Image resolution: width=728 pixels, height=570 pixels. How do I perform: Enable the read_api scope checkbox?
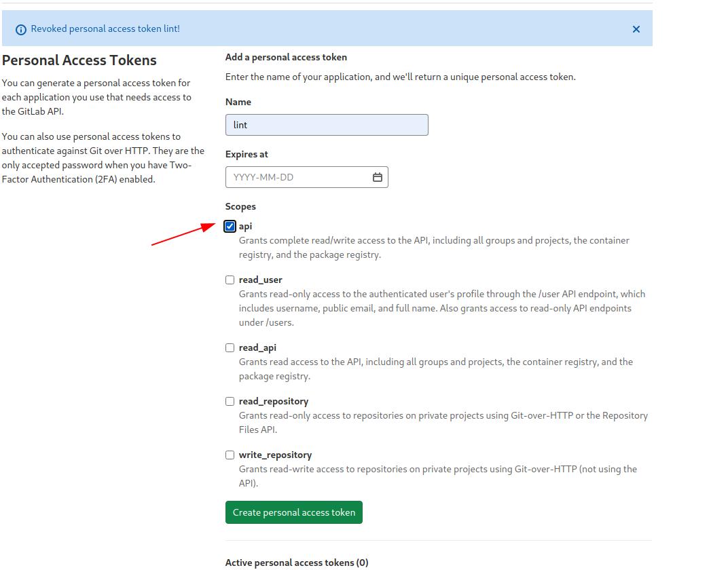click(230, 347)
